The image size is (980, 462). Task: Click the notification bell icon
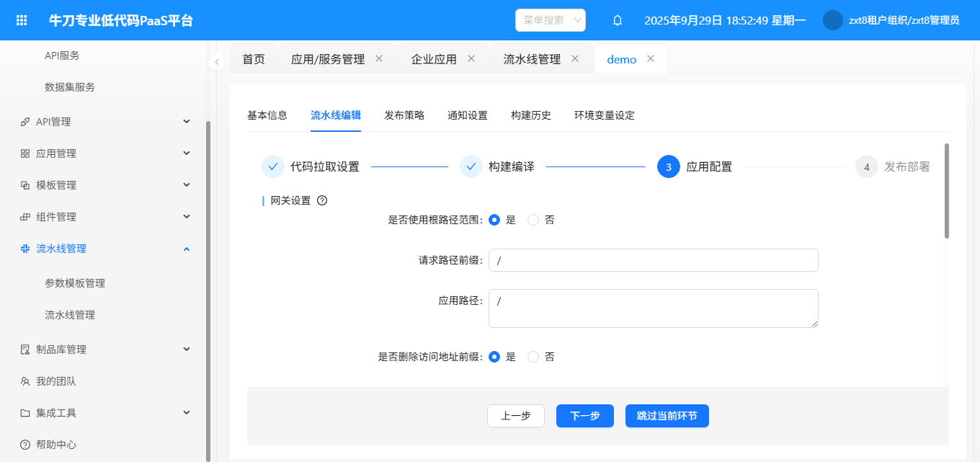(x=617, y=20)
